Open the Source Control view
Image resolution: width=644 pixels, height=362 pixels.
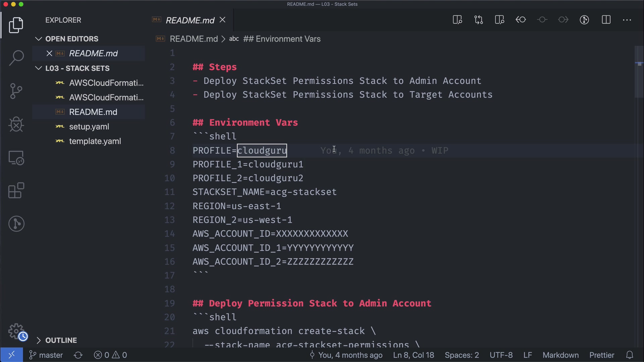[16, 91]
